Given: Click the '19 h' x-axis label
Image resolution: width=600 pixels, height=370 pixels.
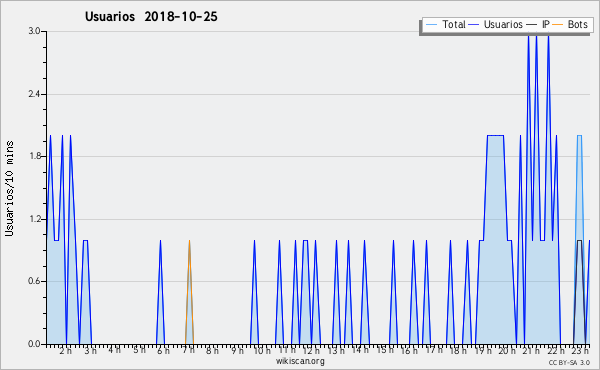Looking at the screenshot, I should (483, 351).
